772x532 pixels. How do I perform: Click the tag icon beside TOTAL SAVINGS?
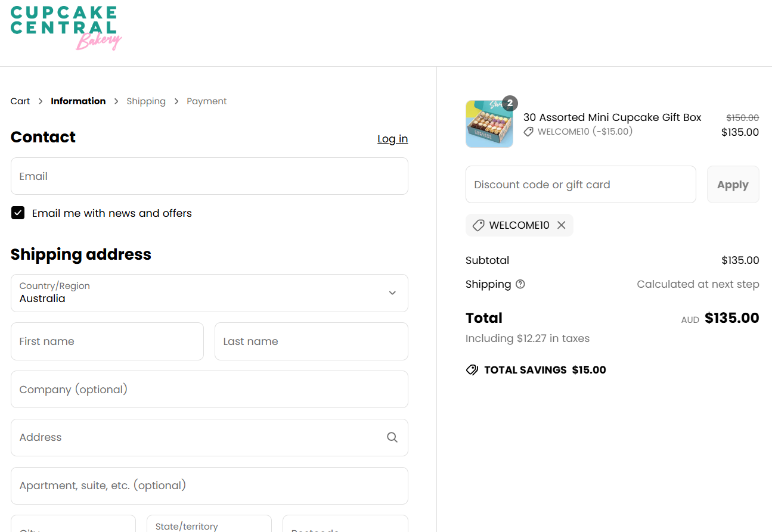[x=472, y=369]
